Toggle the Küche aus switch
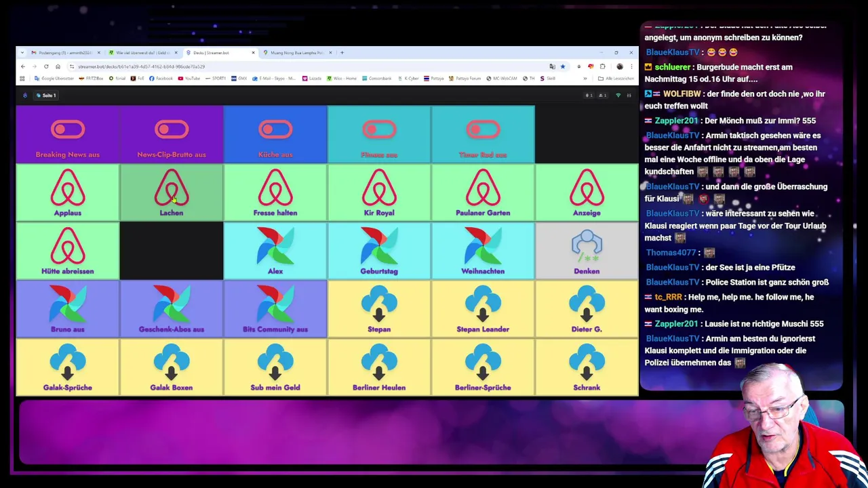The height and width of the screenshot is (488, 868). click(275, 135)
